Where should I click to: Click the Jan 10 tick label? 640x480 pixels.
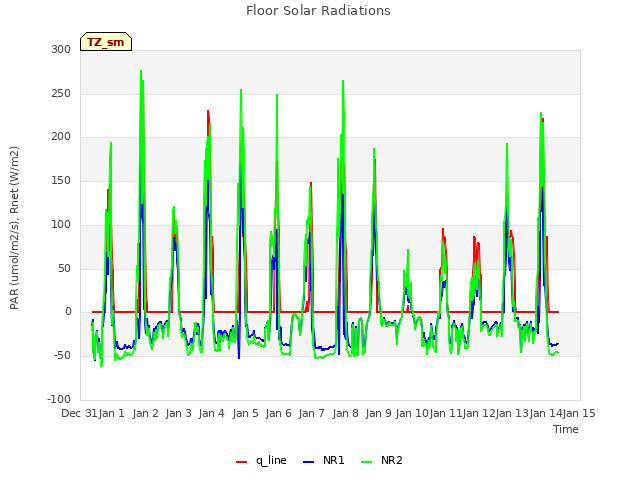[x=412, y=413]
